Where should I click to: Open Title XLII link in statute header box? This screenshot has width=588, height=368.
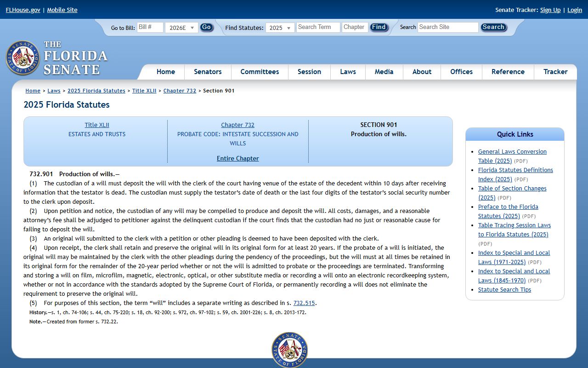pyautogui.click(x=97, y=125)
